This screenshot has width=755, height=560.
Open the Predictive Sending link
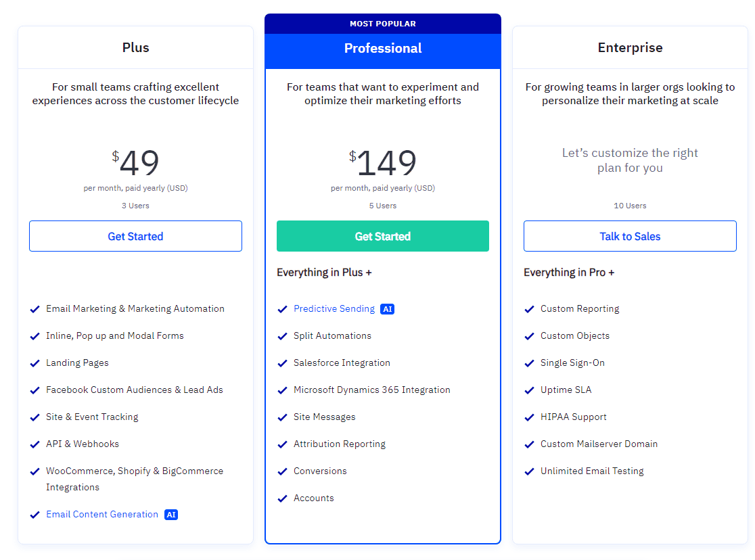[334, 309]
